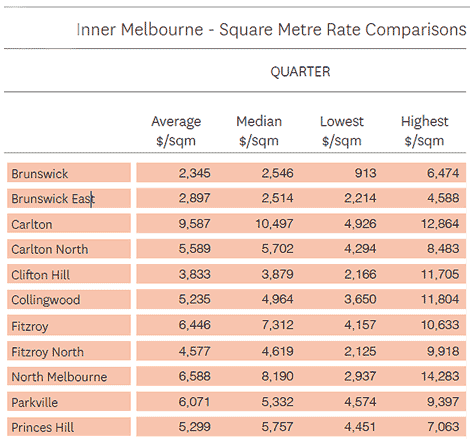This screenshot has height=439, width=470.
Task: Click the Carlton North suburb label
Action: point(69,249)
